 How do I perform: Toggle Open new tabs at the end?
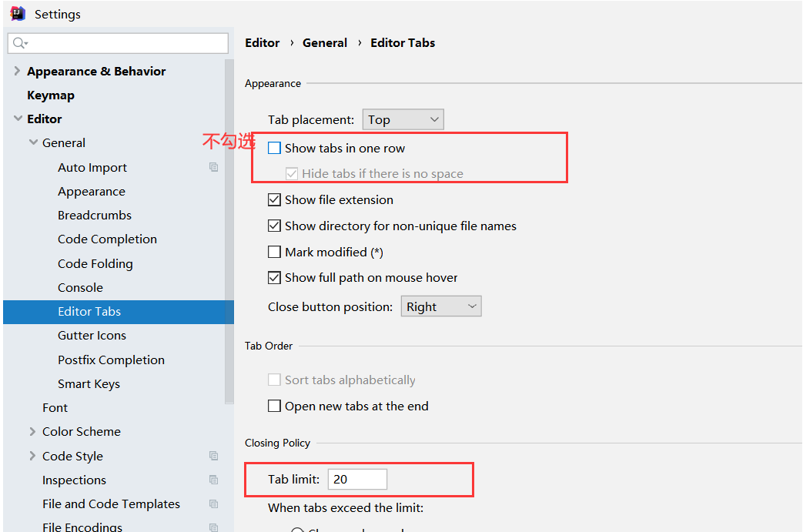pos(275,406)
